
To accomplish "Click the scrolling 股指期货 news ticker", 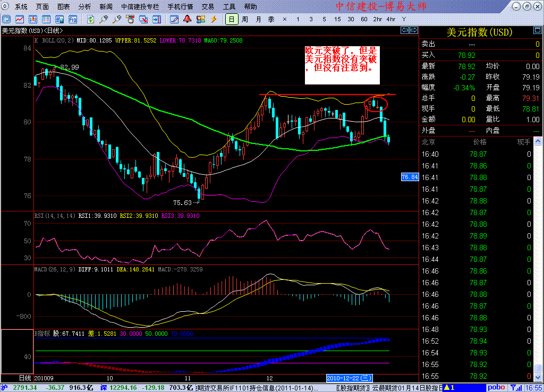I will pos(389,388).
